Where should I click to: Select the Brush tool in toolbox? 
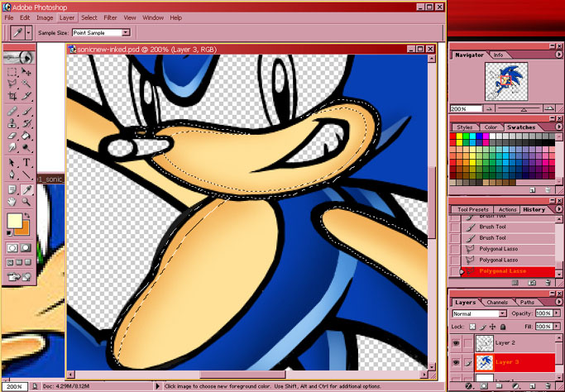pos(26,111)
